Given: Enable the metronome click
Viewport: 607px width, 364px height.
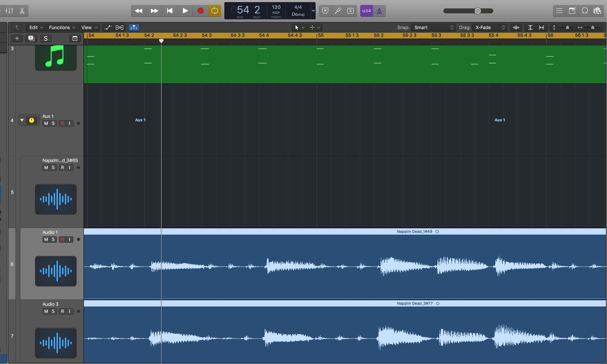Looking at the screenshot, I should pos(379,11).
